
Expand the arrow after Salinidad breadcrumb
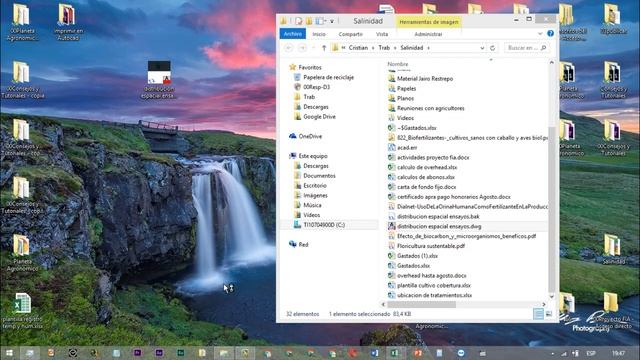[428, 48]
